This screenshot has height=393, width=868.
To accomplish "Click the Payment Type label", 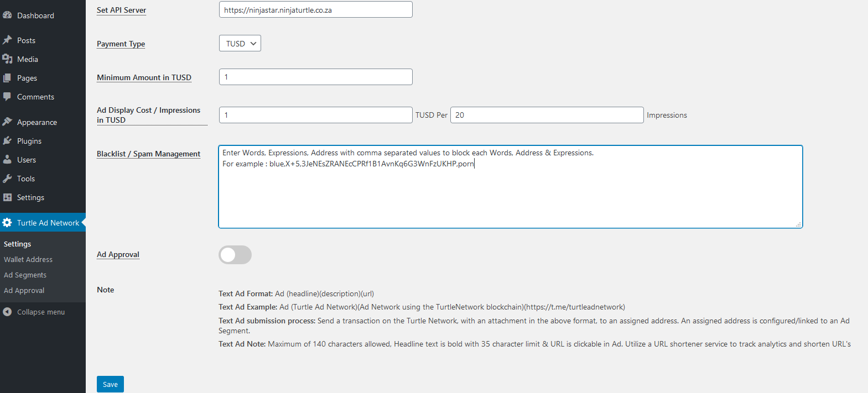I will coord(121,44).
